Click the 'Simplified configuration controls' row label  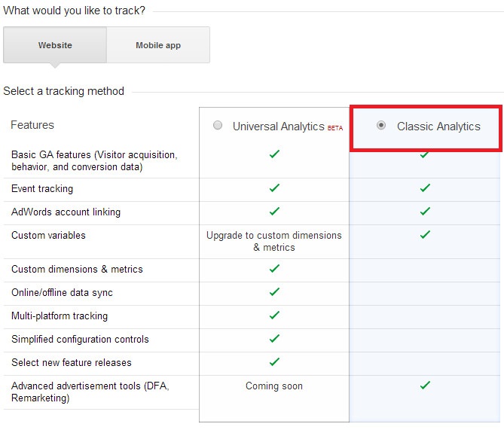80,339
